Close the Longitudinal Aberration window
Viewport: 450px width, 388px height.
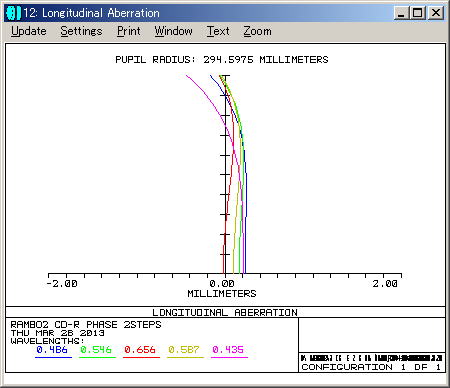(x=436, y=13)
